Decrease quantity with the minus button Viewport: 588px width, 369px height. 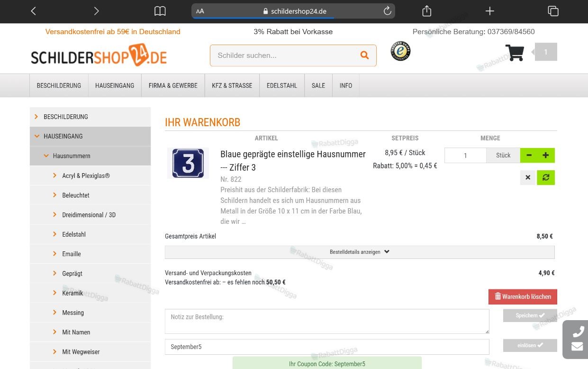(529, 155)
